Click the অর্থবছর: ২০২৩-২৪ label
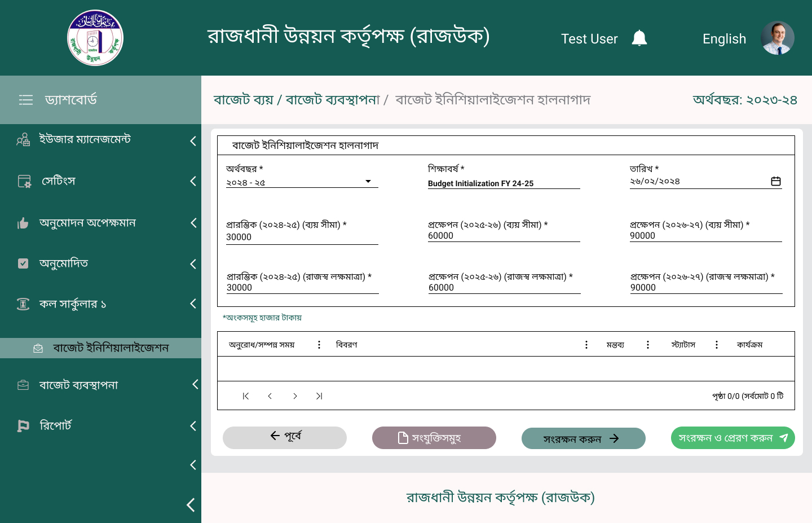 coord(745,100)
